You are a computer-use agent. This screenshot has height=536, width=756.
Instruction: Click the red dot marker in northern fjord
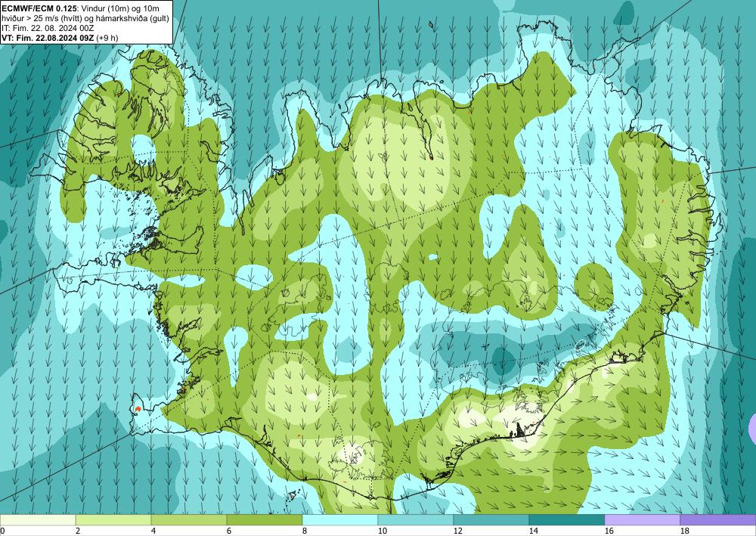click(x=431, y=157)
